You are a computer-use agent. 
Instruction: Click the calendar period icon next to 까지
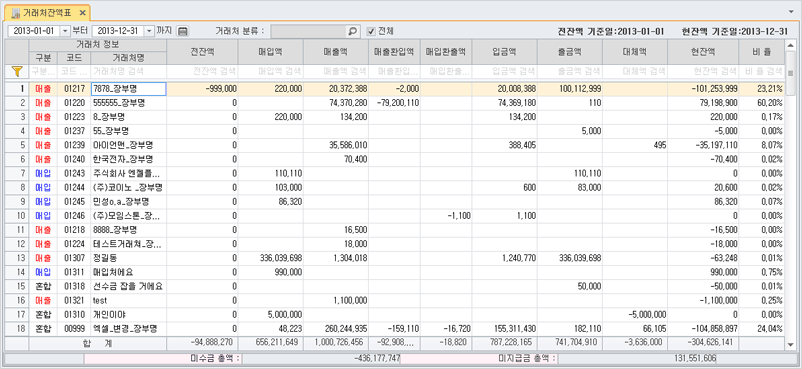(x=183, y=31)
